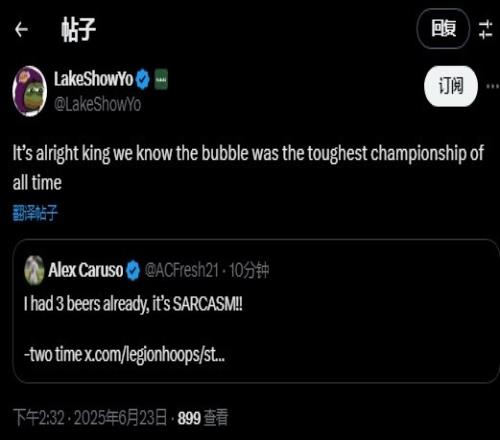Image resolution: width=500 pixels, height=440 pixels.
Task: Open the reply sort filter icon
Action: (486, 29)
